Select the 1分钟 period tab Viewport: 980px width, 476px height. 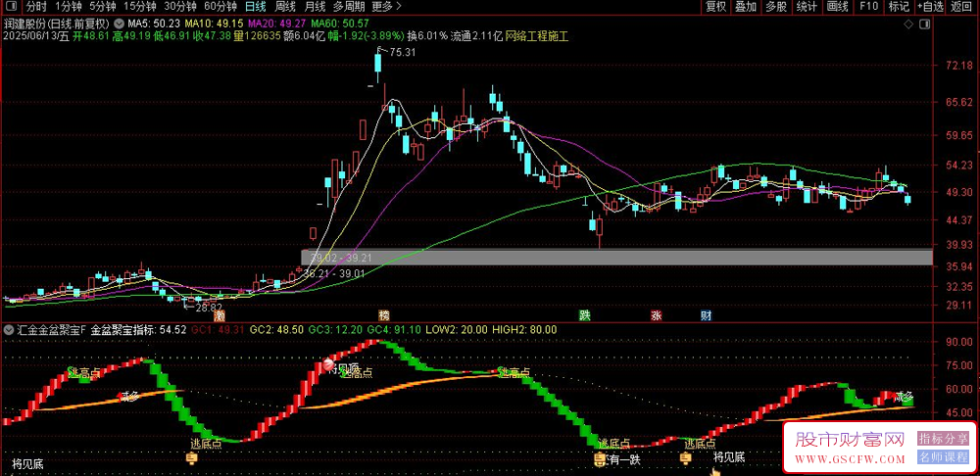point(69,7)
